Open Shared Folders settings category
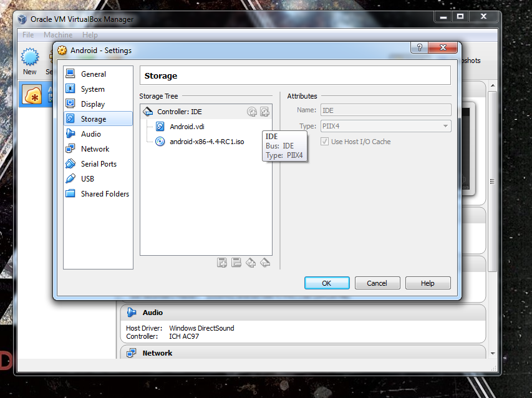The image size is (532, 398). (x=98, y=193)
